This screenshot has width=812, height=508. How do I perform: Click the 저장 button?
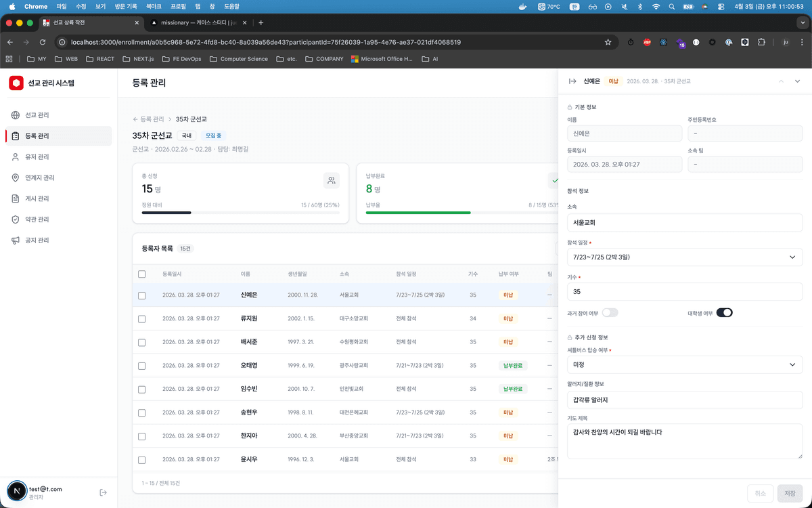coord(790,493)
